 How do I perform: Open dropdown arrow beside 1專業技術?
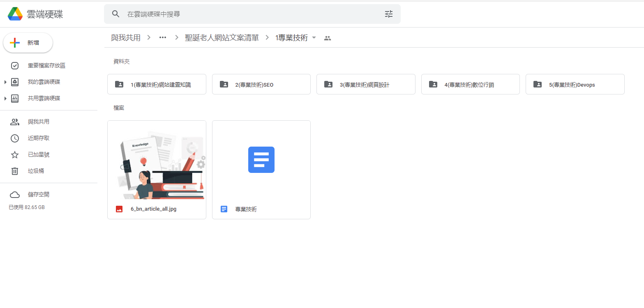click(314, 38)
